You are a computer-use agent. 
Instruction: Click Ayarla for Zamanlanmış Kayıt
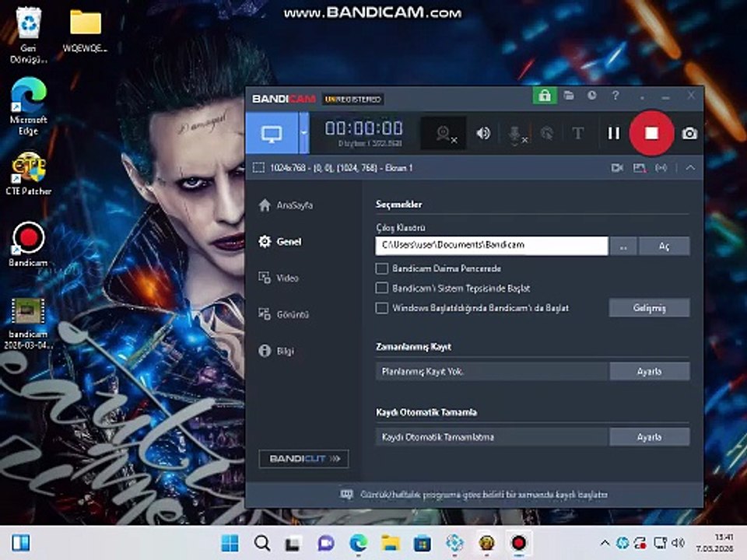[x=649, y=371]
